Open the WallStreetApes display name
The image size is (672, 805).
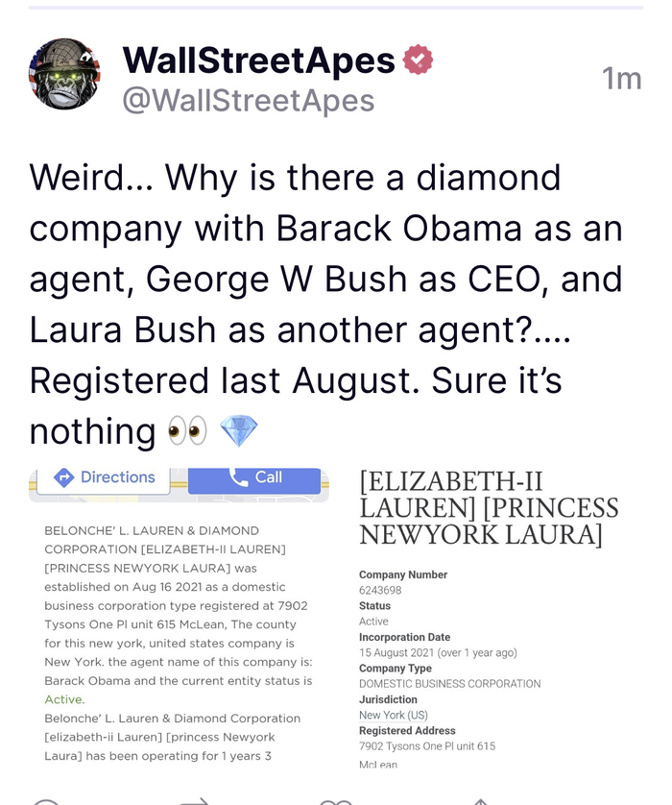click(x=259, y=61)
